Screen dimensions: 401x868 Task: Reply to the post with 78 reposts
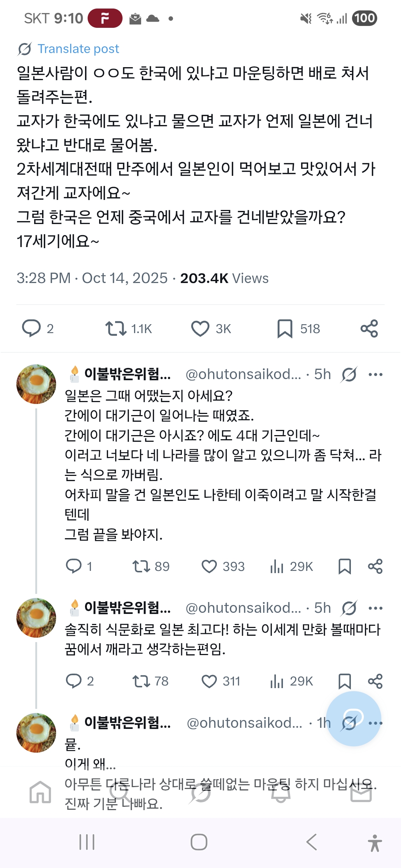click(74, 681)
